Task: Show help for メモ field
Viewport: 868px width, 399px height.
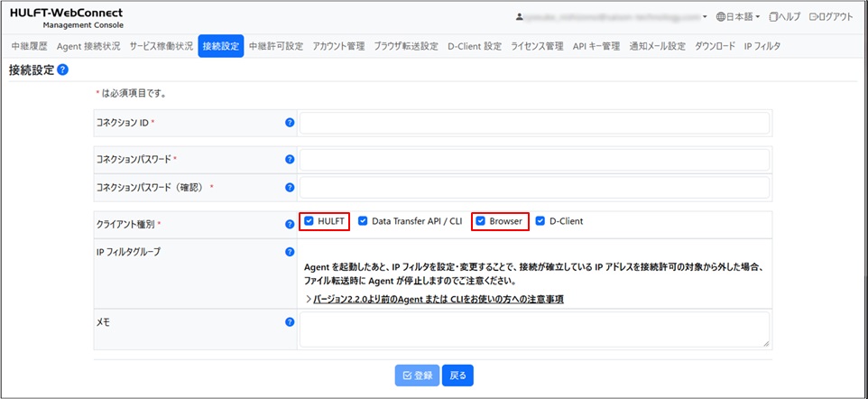Action: (x=290, y=322)
